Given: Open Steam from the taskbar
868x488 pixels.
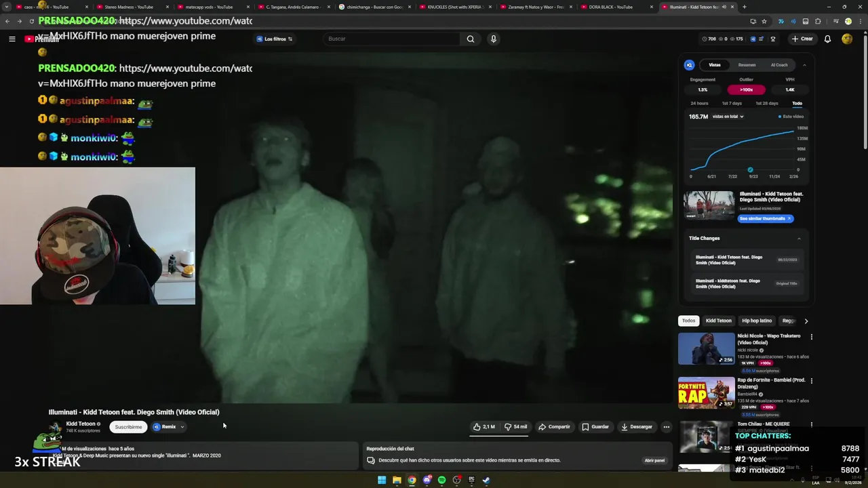Looking at the screenshot, I should [486, 480].
